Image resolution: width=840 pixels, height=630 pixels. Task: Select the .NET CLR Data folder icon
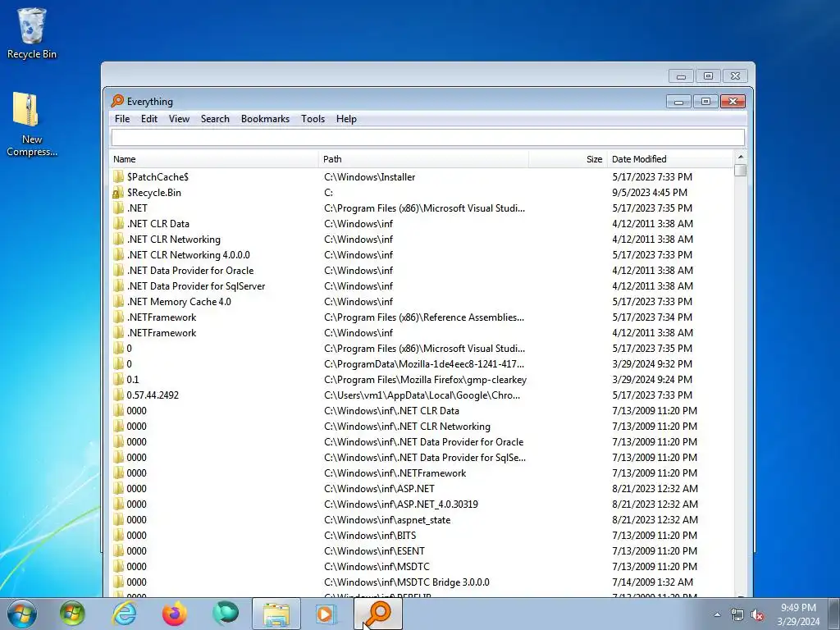118,223
